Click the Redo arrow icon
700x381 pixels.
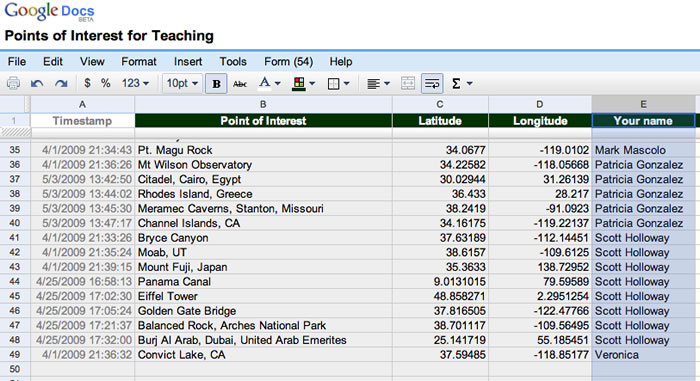coord(61,84)
